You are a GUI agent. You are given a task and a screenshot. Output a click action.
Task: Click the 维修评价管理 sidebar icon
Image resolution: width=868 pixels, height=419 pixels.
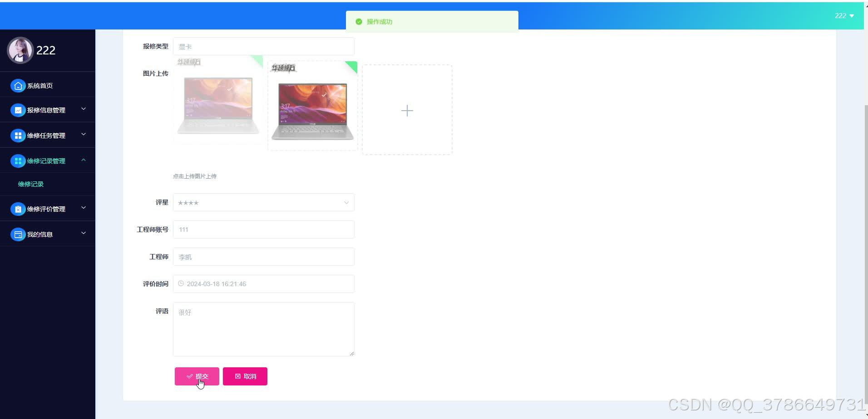pyautogui.click(x=18, y=209)
